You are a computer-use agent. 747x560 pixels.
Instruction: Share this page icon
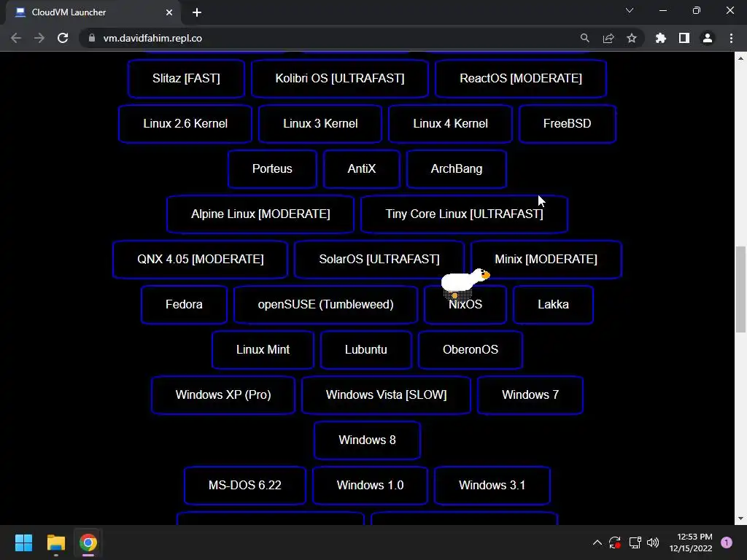pos(608,38)
